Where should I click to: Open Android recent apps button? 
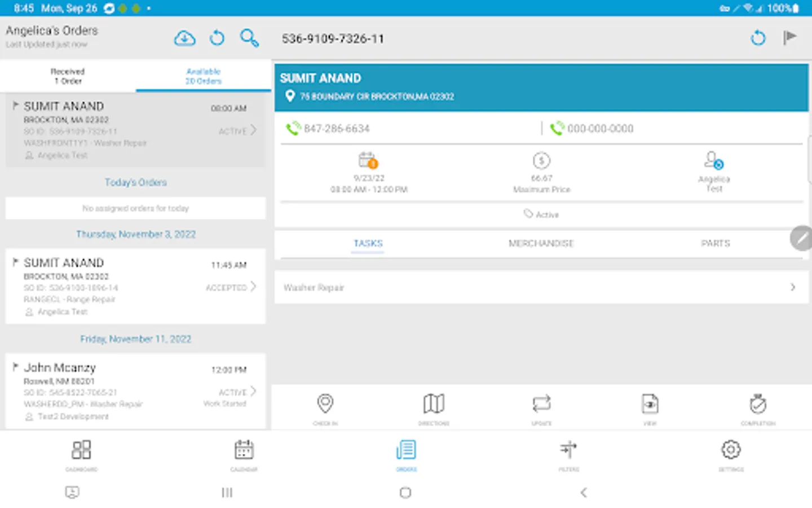(x=227, y=493)
